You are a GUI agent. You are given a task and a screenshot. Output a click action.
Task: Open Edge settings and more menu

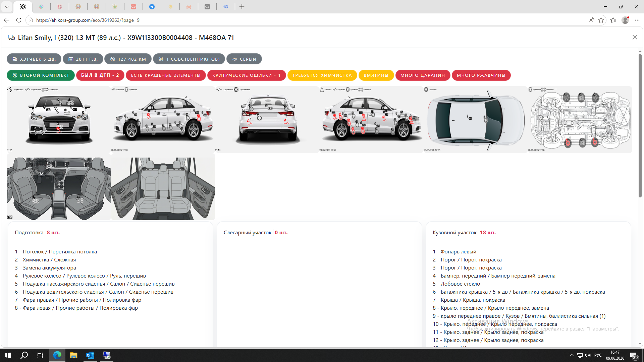click(637, 20)
